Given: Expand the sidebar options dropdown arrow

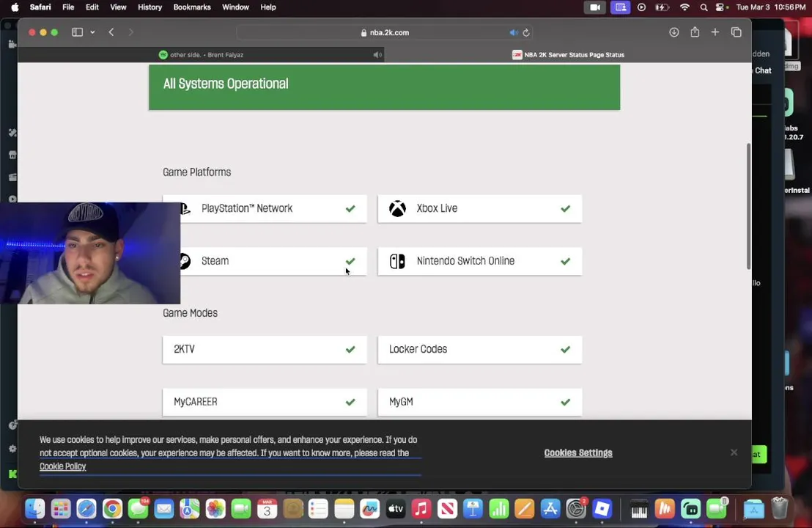Looking at the screenshot, I should pos(92,32).
